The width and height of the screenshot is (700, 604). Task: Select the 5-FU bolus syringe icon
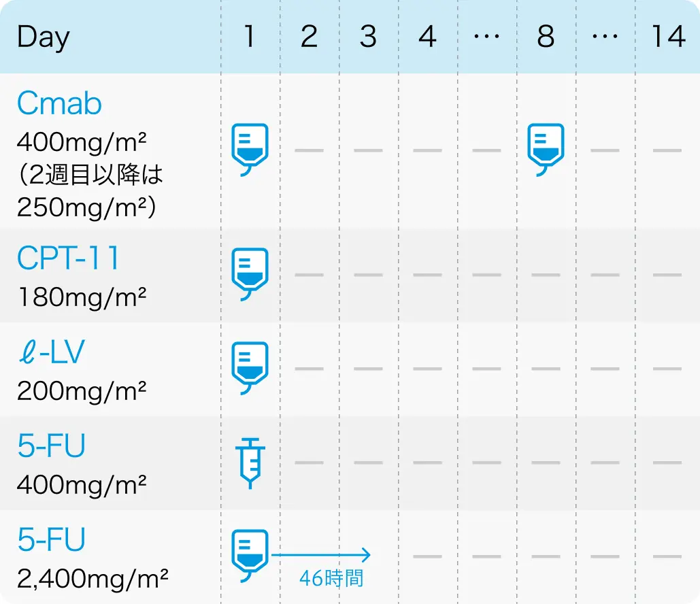coord(250,463)
